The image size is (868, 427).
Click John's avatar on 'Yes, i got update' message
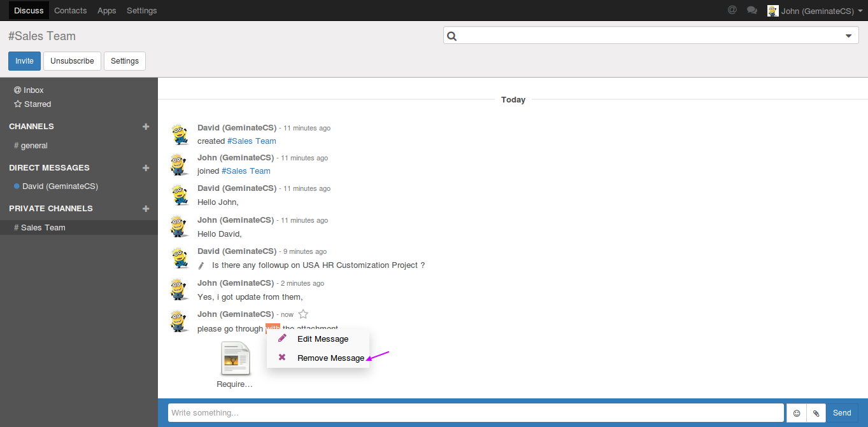point(180,290)
